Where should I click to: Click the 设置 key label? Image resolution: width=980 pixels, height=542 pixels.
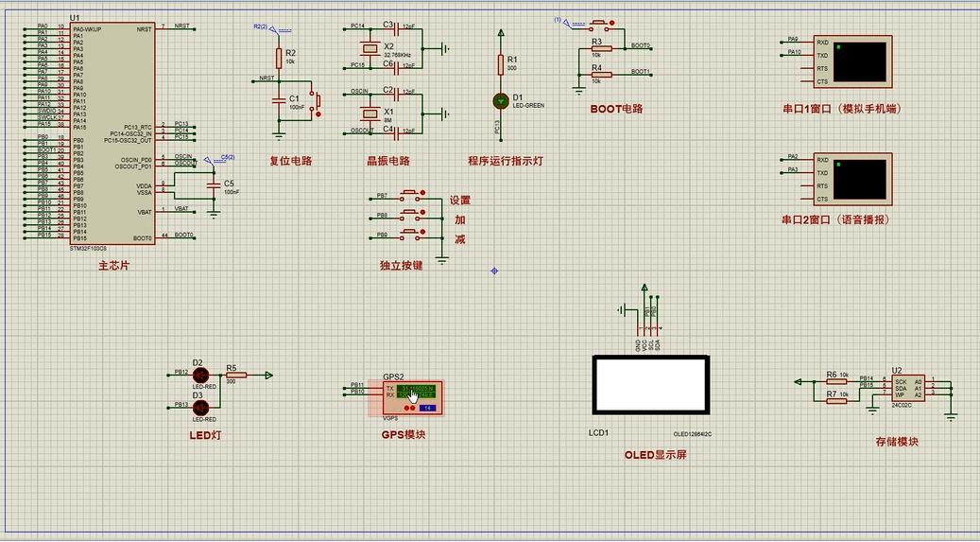[460, 201]
